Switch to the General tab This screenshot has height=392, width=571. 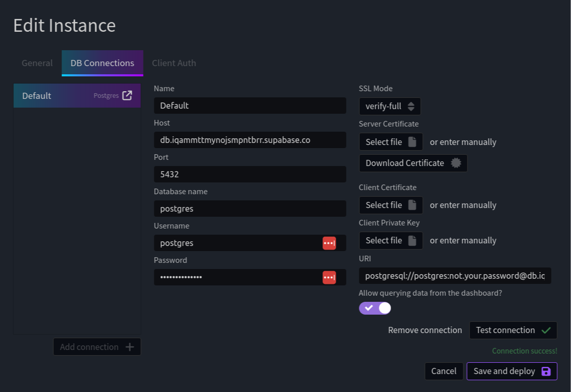pos(37,63)
